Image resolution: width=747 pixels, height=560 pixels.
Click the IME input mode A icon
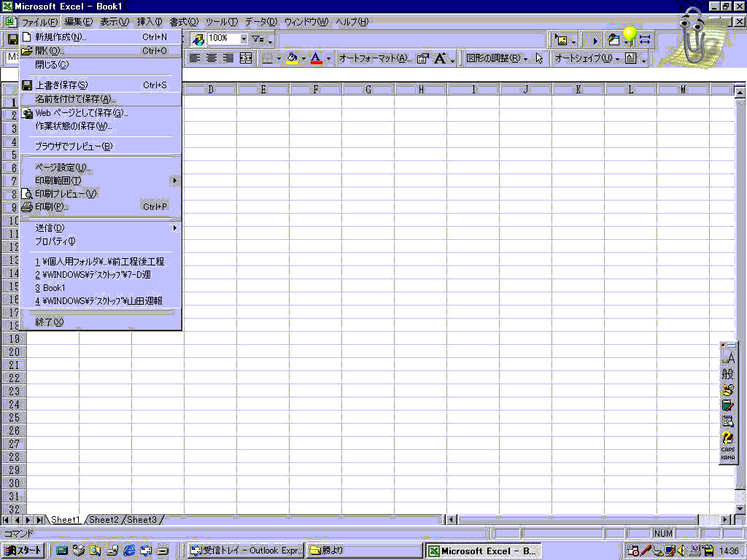pos(728,359)
